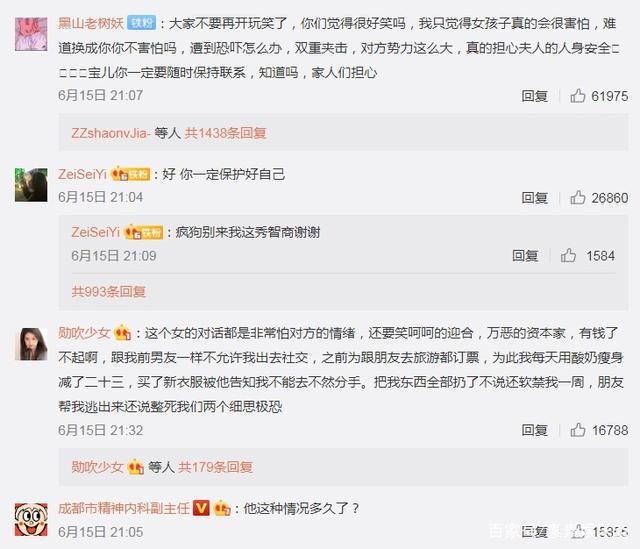
Task: Click the membership badge beside 勋吹少女's top comment
Action: click(123, 333)
